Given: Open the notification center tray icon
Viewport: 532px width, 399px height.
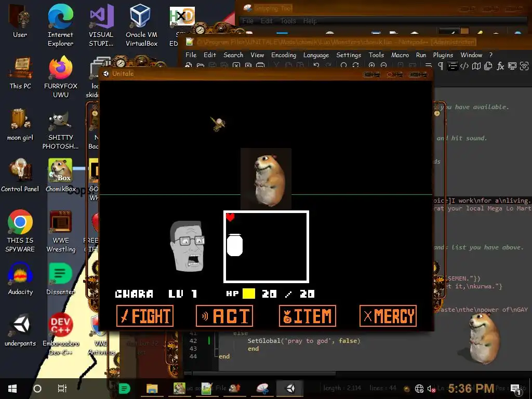Looking at the screenshot, I should [x=516, y=389].
